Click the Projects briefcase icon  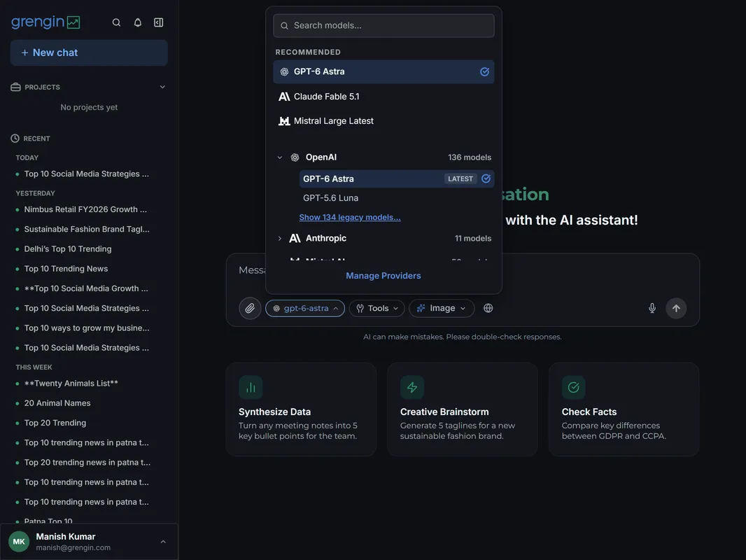pos(15,87)
